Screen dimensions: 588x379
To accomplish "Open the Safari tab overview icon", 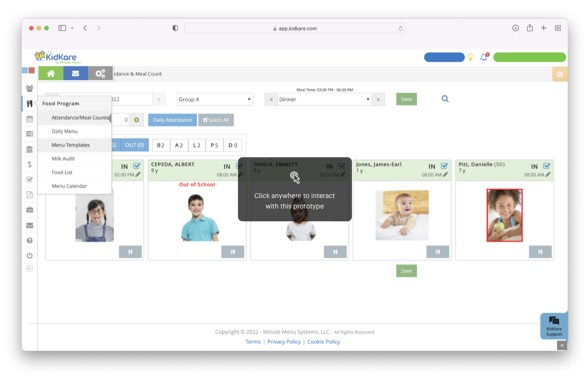I will pyautogui.click(x=558, y=28).
